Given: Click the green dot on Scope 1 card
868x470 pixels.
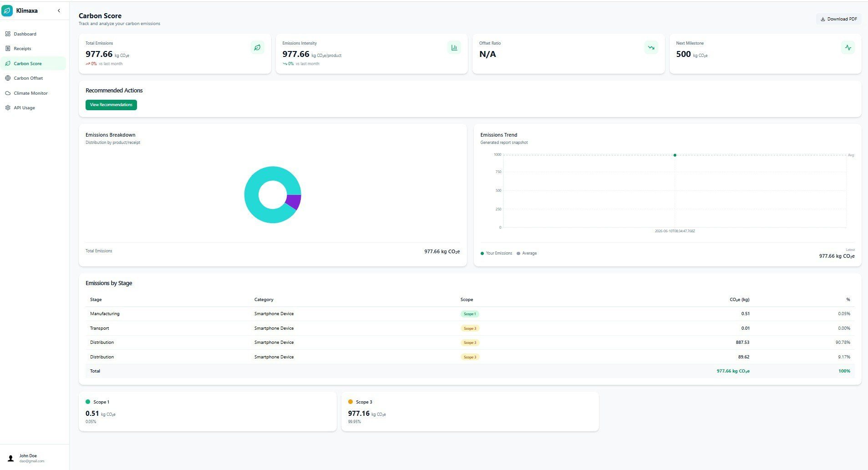Looking at the screenshot, I should pos(88,402).
